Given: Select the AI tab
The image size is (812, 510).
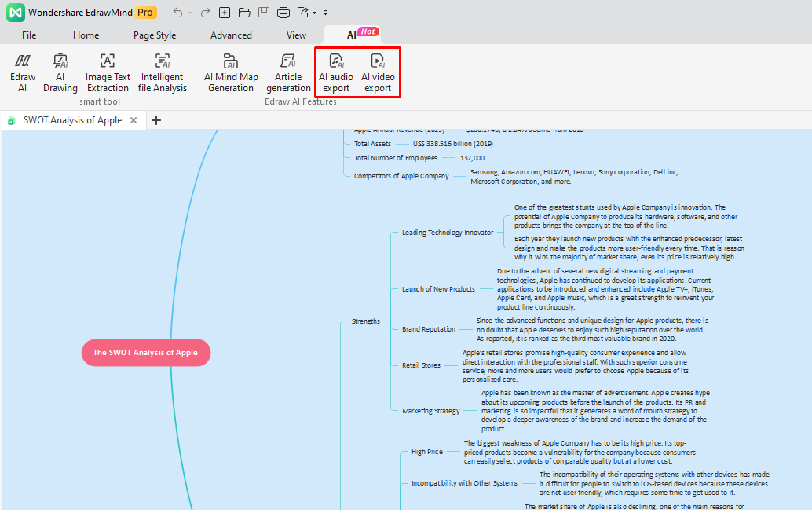Looking at the screenshot, I should click(352, 35).
